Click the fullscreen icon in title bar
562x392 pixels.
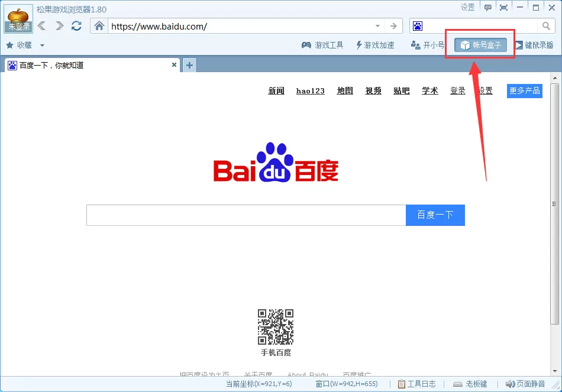(x=503, y=8)
